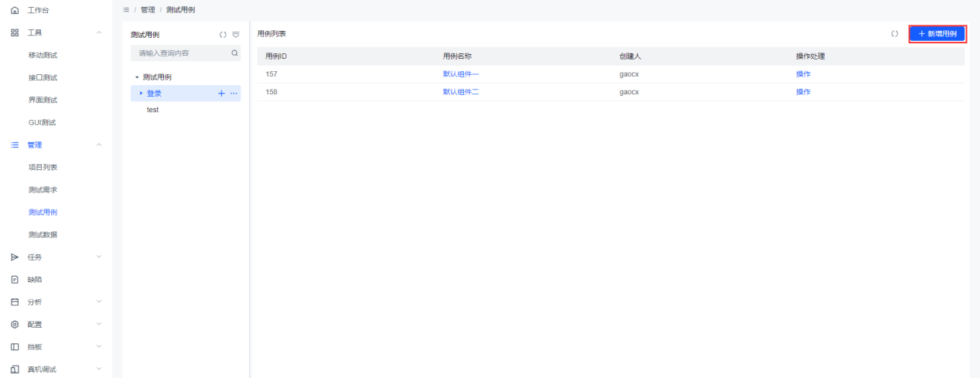980x378 pixels.
Task: Collapse the 测试用例 root tree node
Action: point(137,77)
